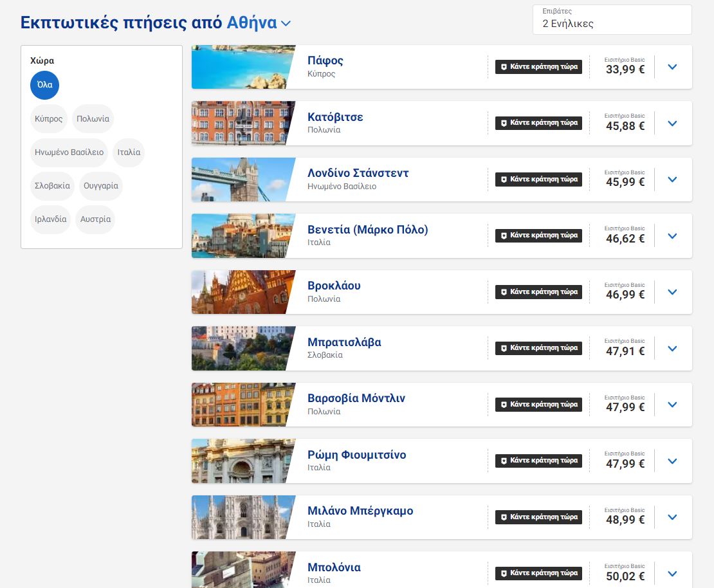The image size is (714, 588).
Task: Click the Επιβάτες passengers field
Action: (612, 20)
